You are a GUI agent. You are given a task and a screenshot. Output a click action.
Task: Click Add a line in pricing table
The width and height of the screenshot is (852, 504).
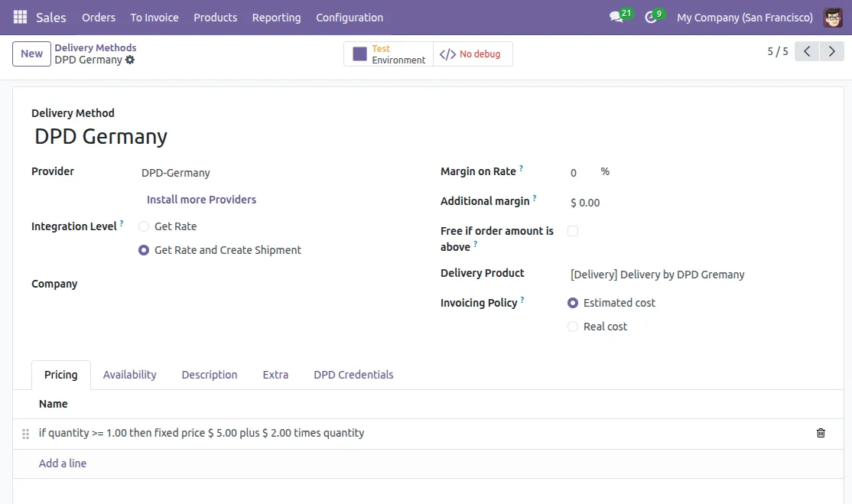(63, 463)
